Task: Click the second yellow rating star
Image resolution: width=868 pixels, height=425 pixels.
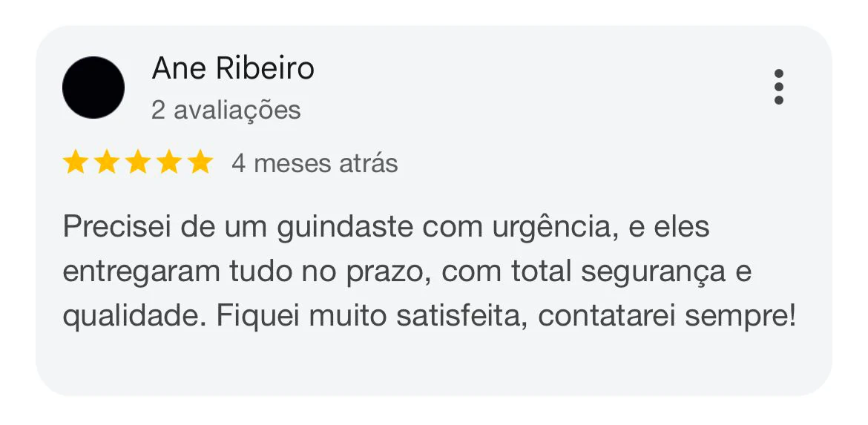Action: [x=106, y=162]
